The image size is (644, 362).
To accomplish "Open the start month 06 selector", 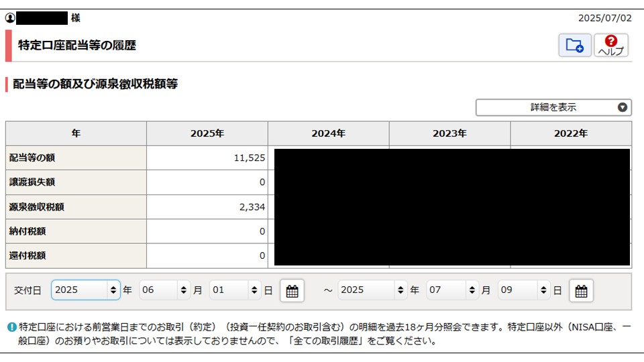I will tap(165, 290).
